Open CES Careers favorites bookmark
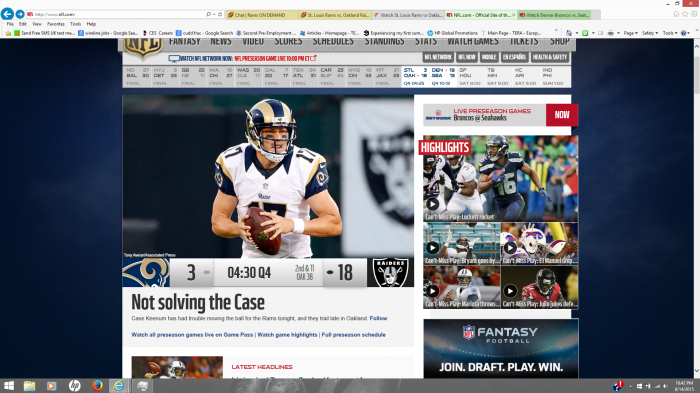 tap(158, 33)
